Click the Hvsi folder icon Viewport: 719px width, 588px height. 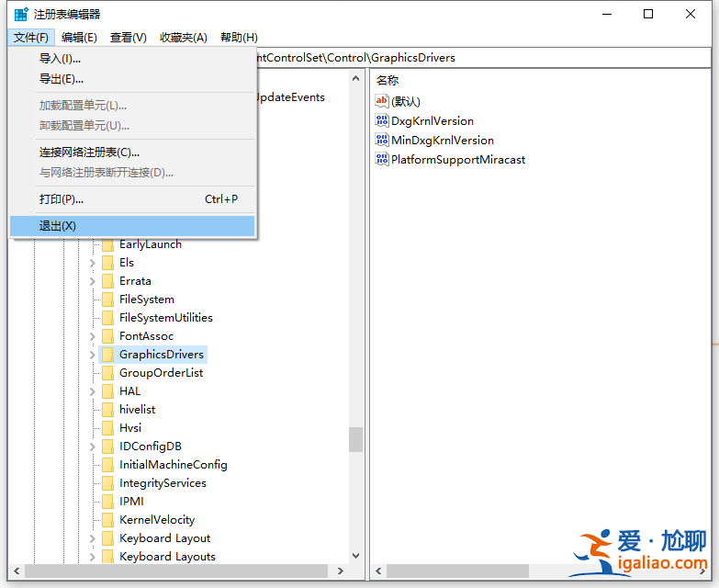(107, 428)
